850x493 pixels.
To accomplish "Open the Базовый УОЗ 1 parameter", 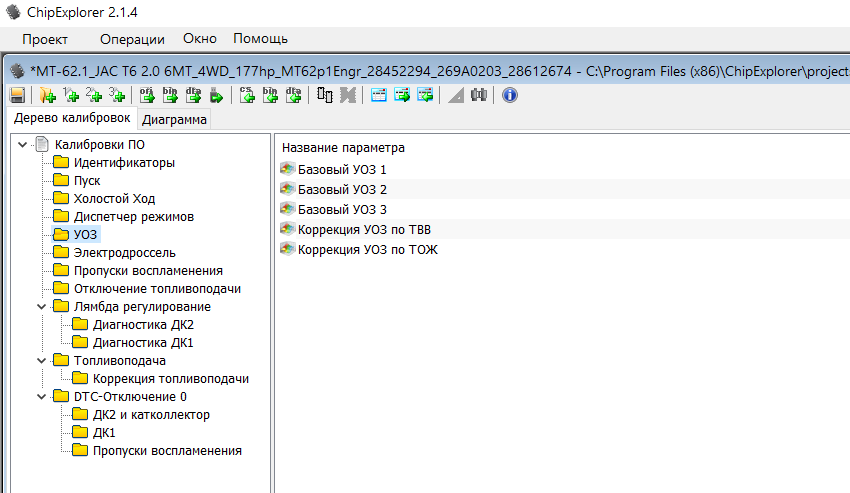I will pos(342,169).
